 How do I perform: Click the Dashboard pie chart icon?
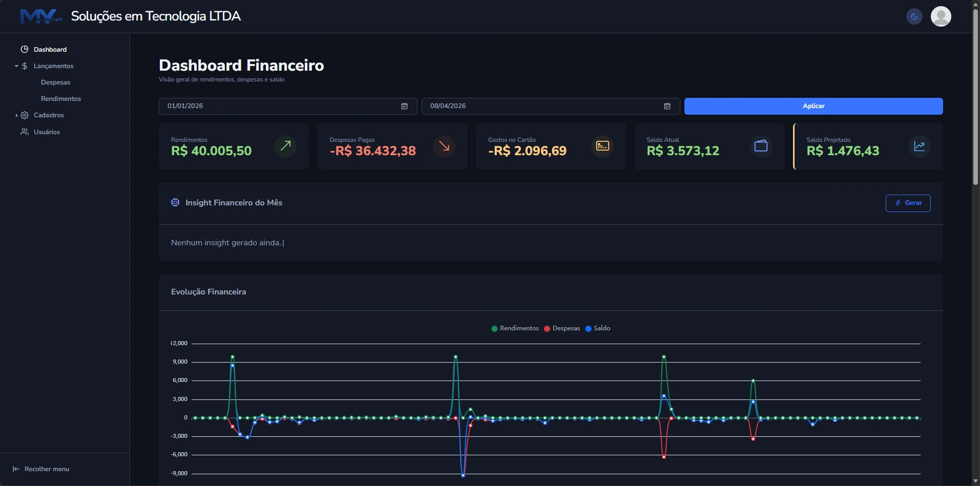24,49
